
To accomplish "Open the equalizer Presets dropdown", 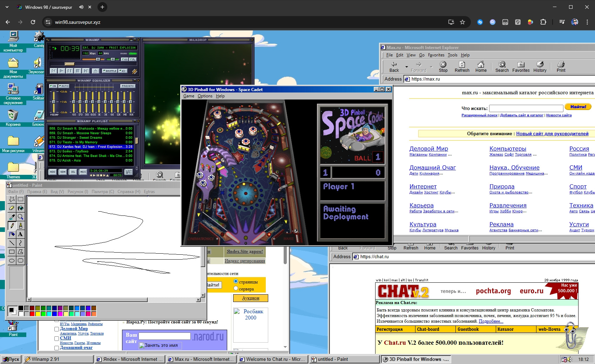I will click(128, 86).
